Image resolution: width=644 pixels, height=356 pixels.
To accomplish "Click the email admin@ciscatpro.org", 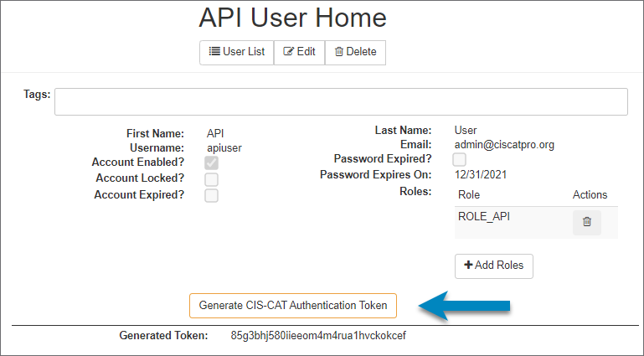I will coord(503,145).
